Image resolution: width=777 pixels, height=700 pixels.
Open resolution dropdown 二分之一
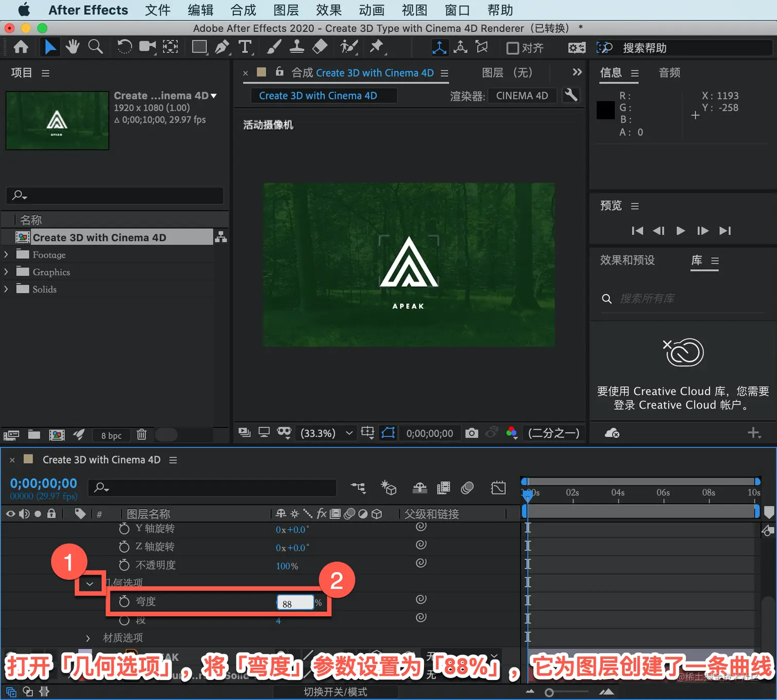[553, 433]
